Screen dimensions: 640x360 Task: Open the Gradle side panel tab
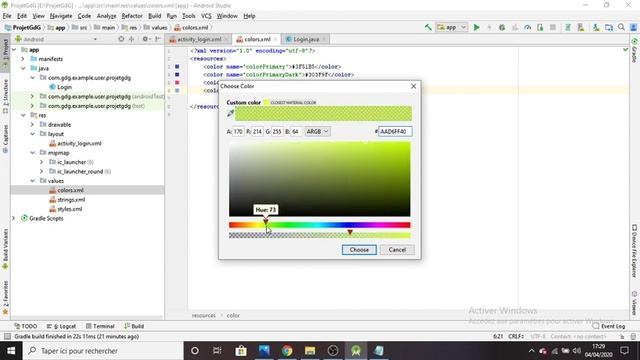point(634,51)
